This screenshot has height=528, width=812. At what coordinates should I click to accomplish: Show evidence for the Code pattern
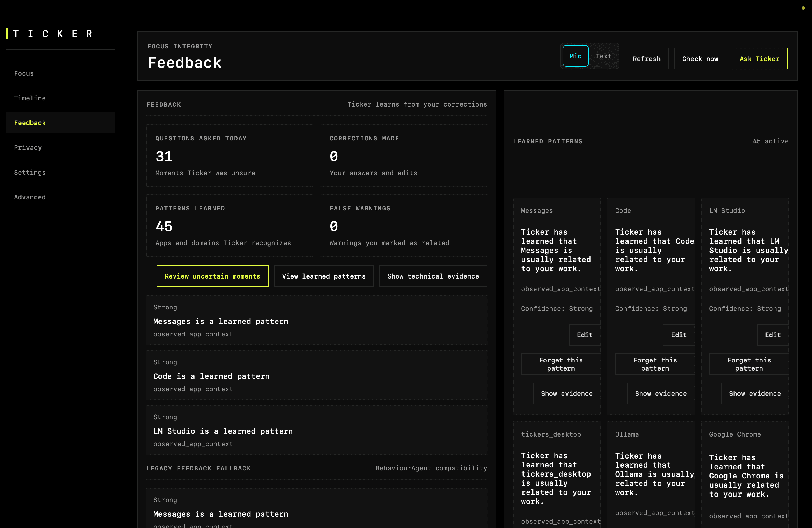(x=661, y=393)
